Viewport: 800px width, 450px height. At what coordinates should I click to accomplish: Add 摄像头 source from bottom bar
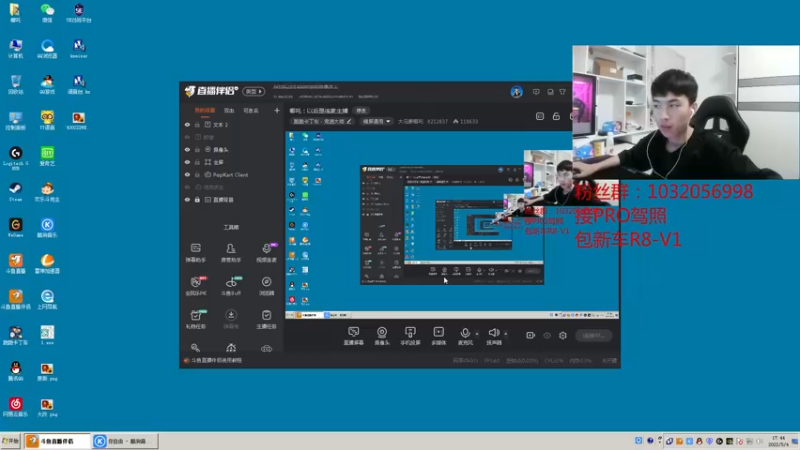coord(382,336)
